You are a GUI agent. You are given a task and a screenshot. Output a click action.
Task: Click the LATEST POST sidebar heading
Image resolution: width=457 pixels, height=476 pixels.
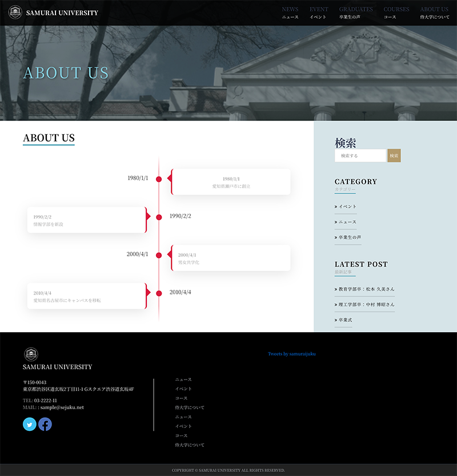[x=361, y=264]
